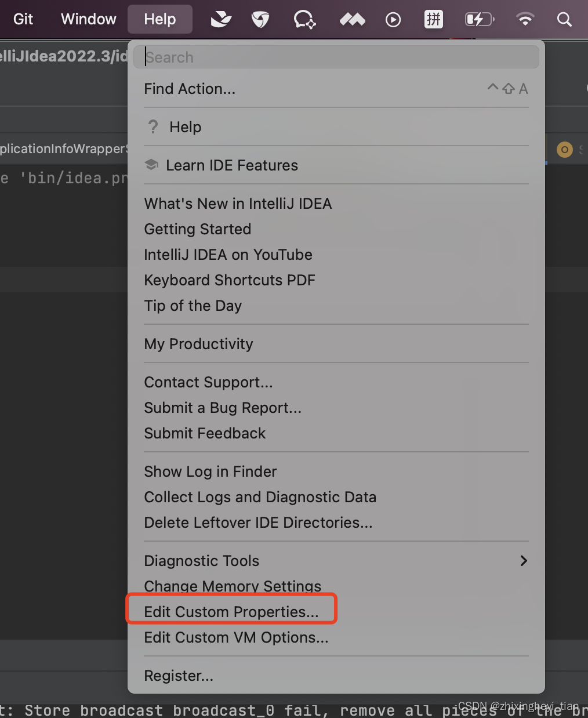This screenshot has height=718, width=588.
Task: Open the Git menu
Action: point(23,19)
